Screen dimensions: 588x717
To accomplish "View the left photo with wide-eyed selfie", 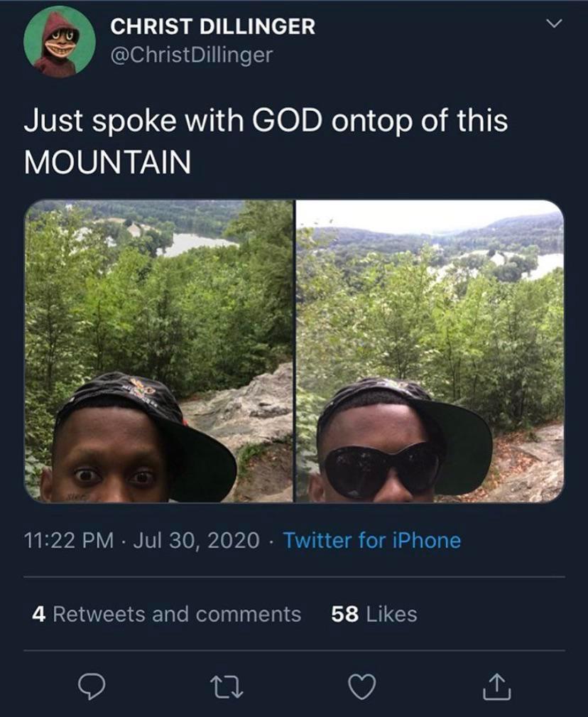I will click(x=159, y=351).
